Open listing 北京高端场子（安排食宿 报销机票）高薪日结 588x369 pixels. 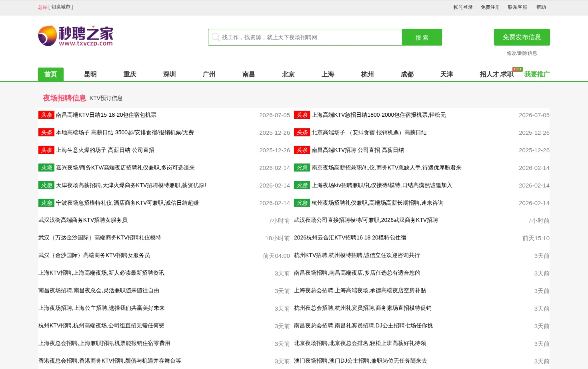click(369, 132)
